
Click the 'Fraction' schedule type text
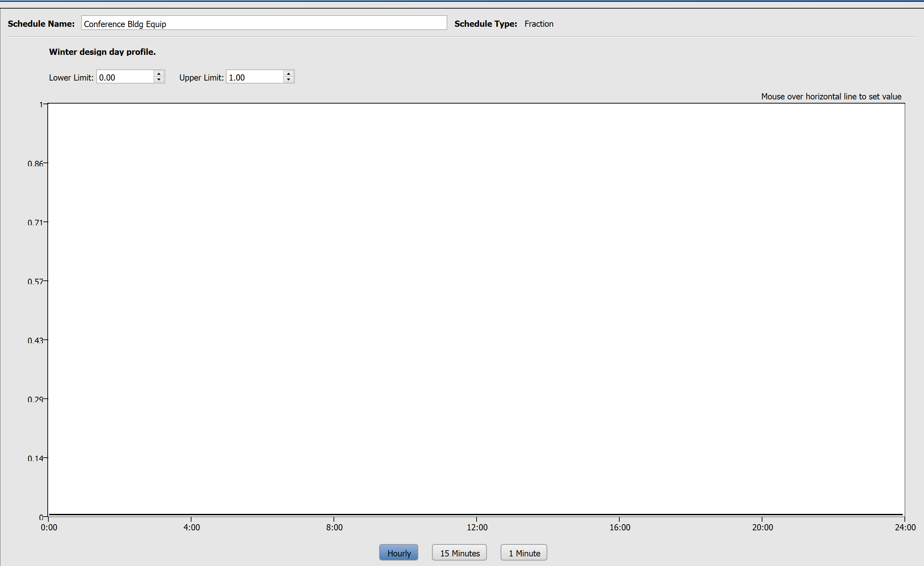pos(539,24)
